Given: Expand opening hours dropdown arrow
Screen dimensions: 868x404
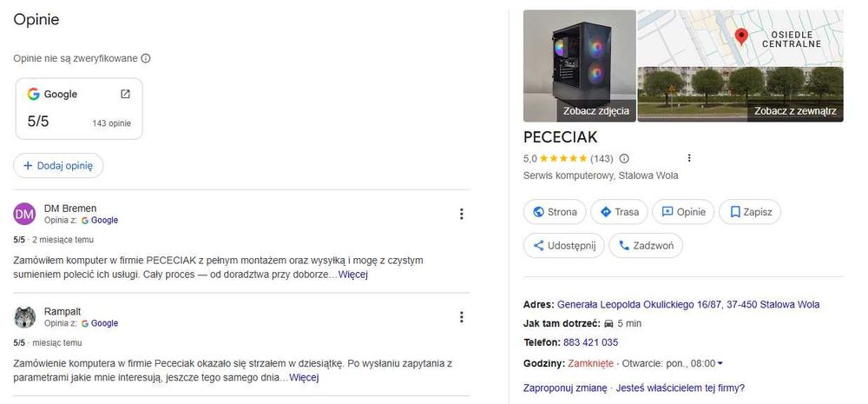Looking at the screenshot, I should click(720, 364).
